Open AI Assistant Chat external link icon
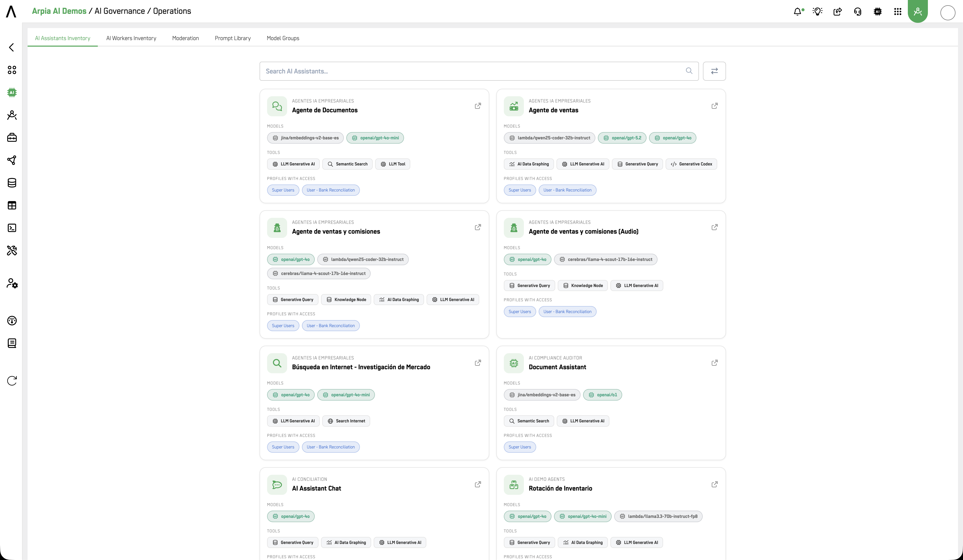The height and width of the screenshot is (560, 963). pos(478,484)
